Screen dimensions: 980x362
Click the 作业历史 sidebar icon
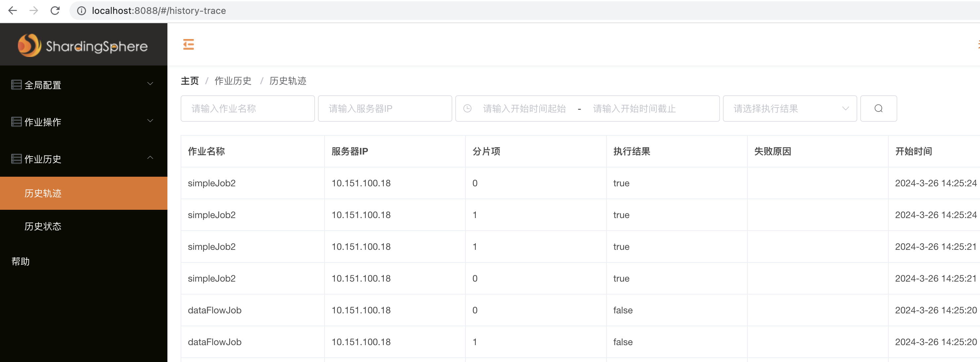point(16,158)
